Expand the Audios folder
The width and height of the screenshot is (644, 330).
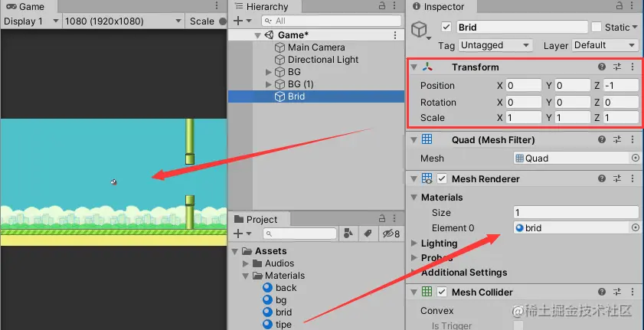click(246, 263)
